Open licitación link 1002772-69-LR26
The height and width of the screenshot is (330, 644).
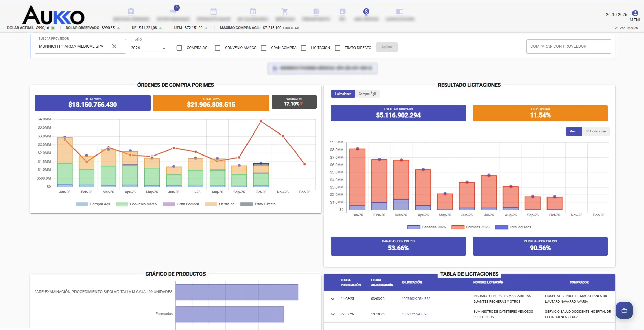click(x=415, y=314)
